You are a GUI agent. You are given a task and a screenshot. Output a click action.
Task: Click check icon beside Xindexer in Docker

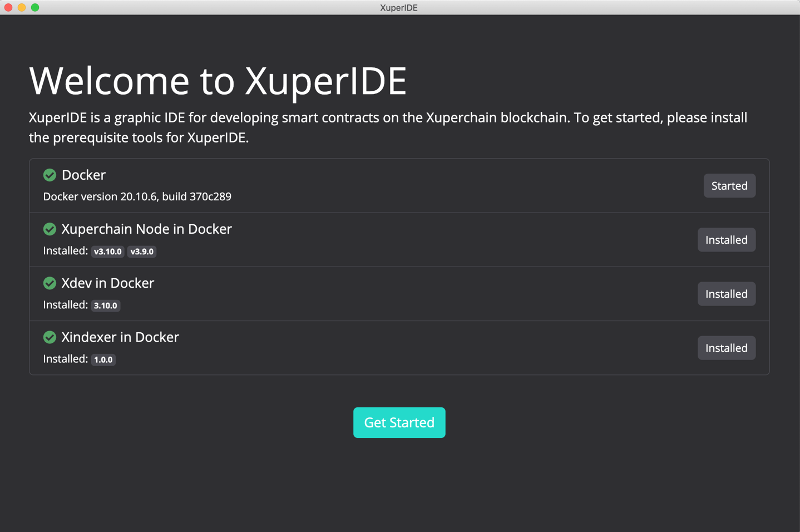(x=50, y=337)
